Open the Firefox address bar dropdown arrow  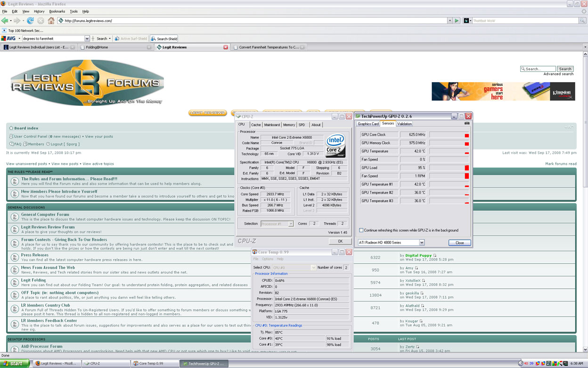449,21
